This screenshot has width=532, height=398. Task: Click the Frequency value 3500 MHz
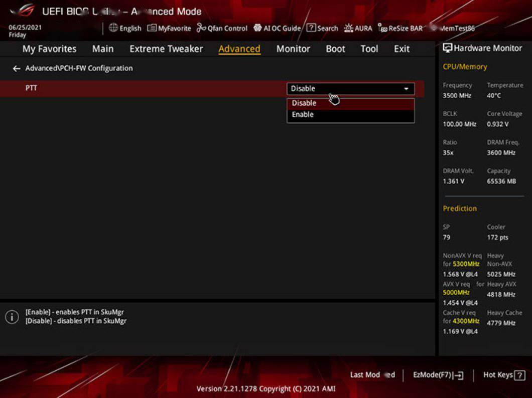coord(457,96)
